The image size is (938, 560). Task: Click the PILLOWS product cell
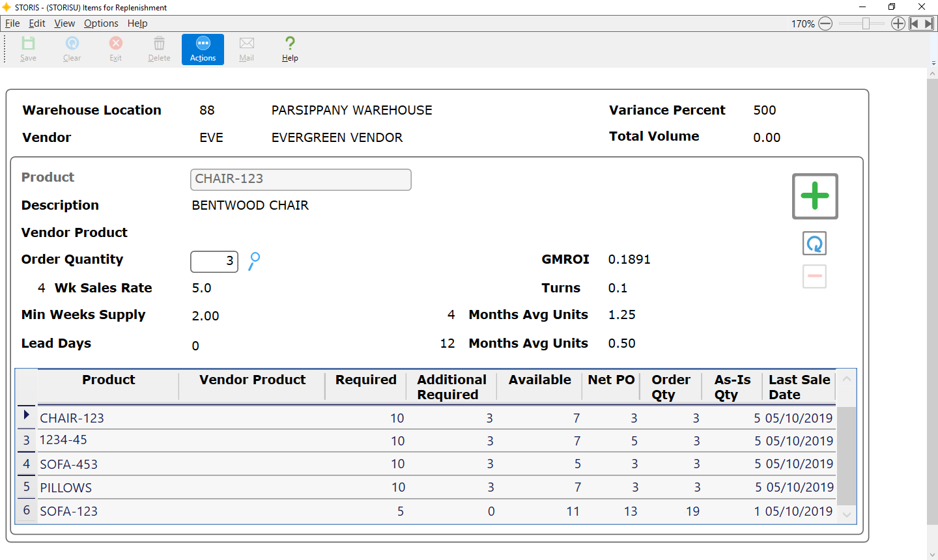[x=66, y=488]
